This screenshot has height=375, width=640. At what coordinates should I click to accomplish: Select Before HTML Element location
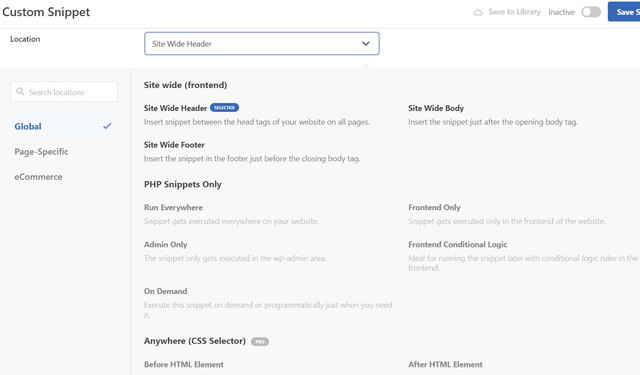tap(184, 364)
